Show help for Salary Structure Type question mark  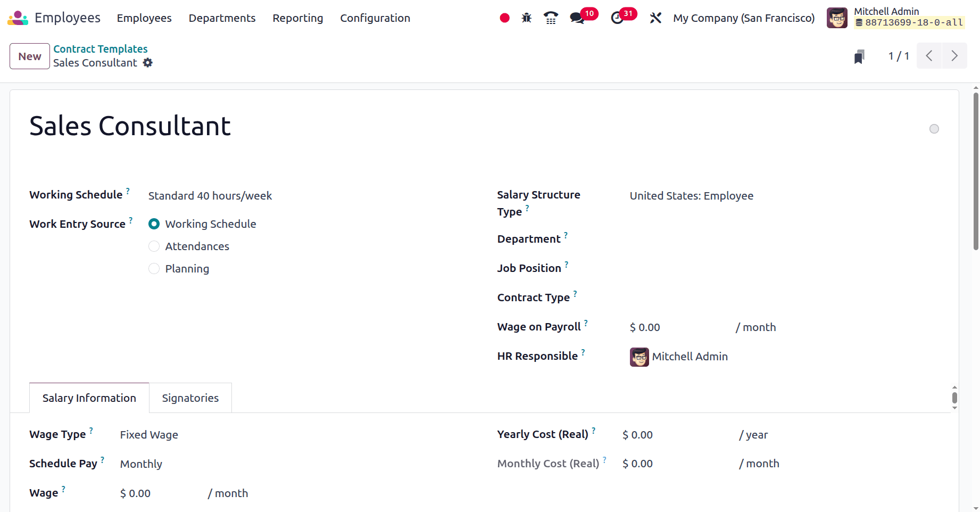[527, 208]
